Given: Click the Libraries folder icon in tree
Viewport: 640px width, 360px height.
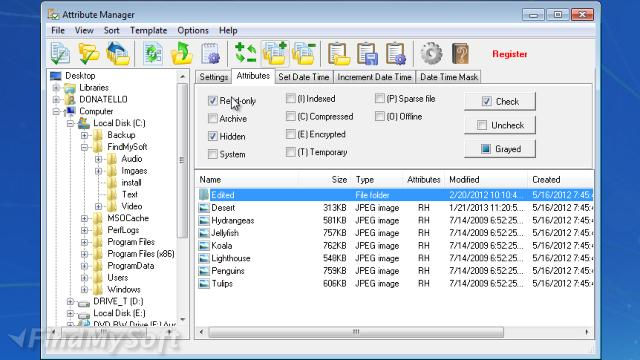Looking at the screenshot, I should click(x=70, y=88).
